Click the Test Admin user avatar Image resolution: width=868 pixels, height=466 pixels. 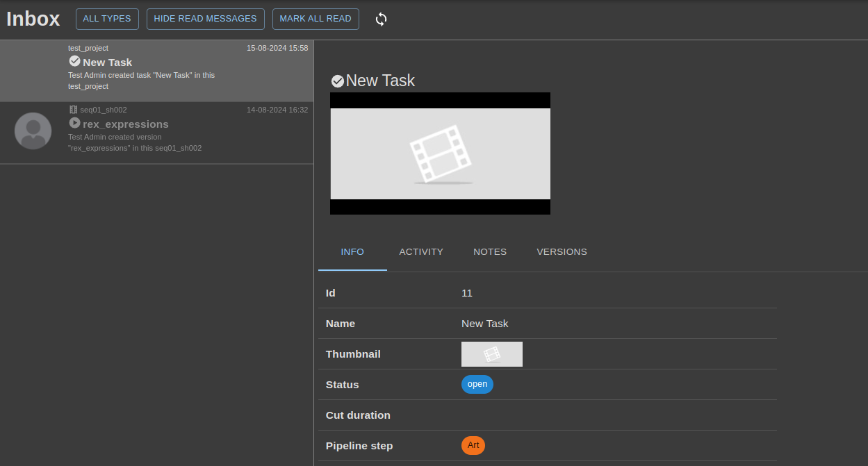tap(33, 131)
